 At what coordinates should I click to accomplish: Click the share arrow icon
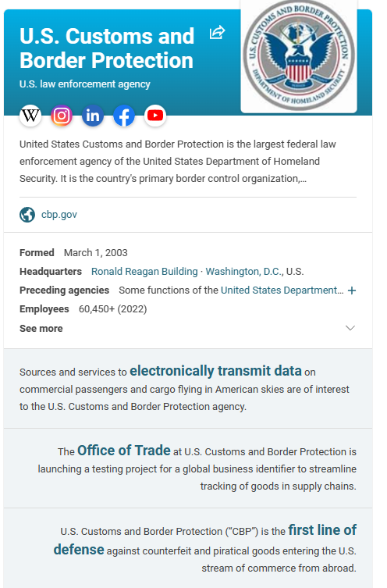[x=217, y=32]
